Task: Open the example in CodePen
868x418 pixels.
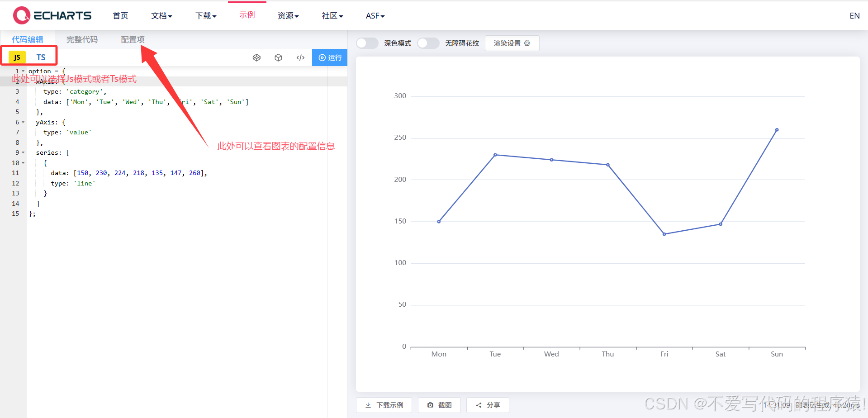Action: pos(257,57)
